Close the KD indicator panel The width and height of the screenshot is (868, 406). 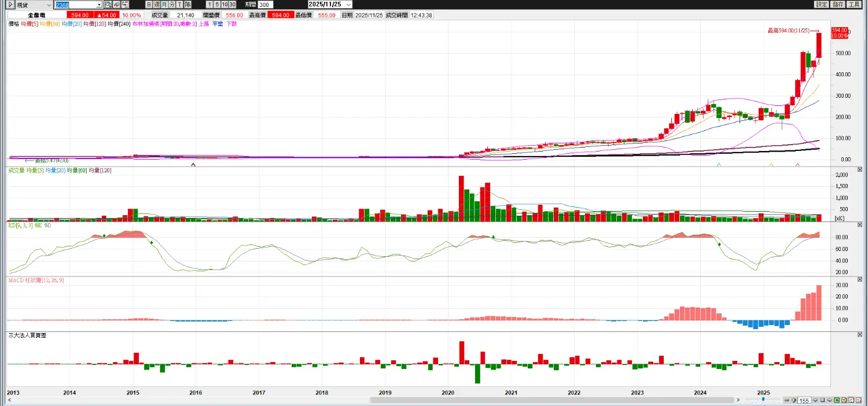[x=859, y=224]
